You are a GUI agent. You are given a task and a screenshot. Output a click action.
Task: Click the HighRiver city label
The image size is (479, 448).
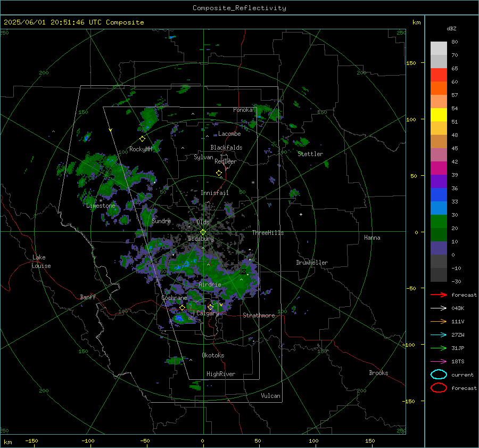[221, 374]
